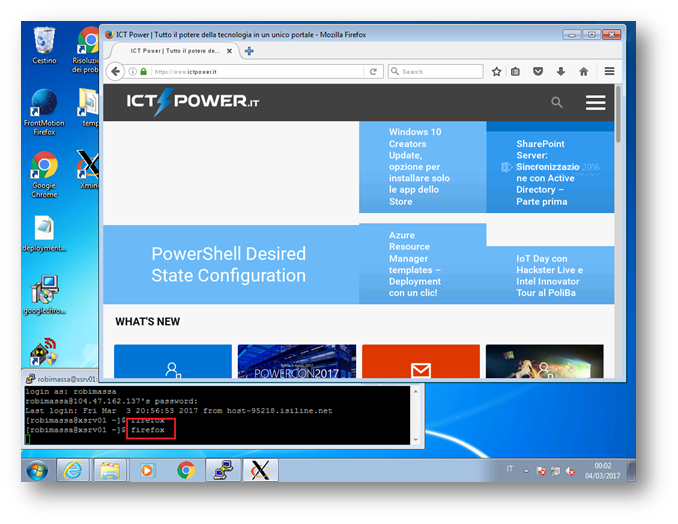Click the ICT Power.it site logo

[x=192, y=102]
